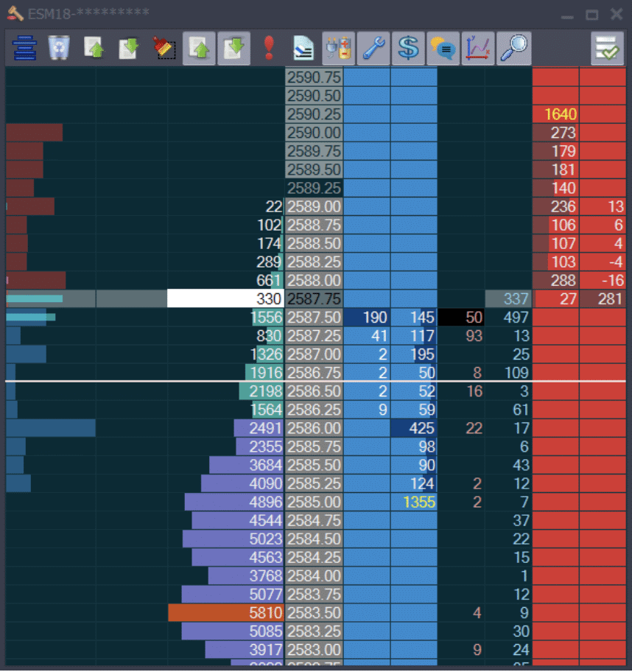Viewport: 632px width, 672px height.
Task: Toggle the green checkmark list button
Action: pyautogui.click(x=607, y=49)
